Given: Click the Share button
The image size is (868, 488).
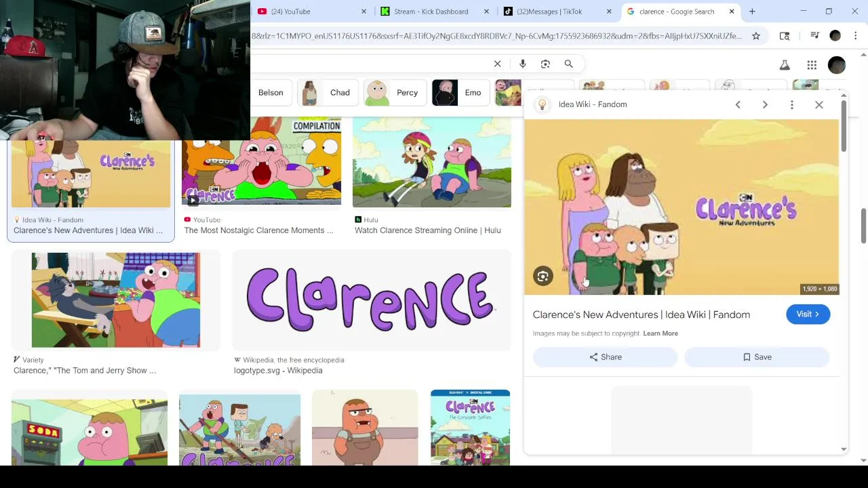Looking at the screenshot, I should (x=605, y=357).
